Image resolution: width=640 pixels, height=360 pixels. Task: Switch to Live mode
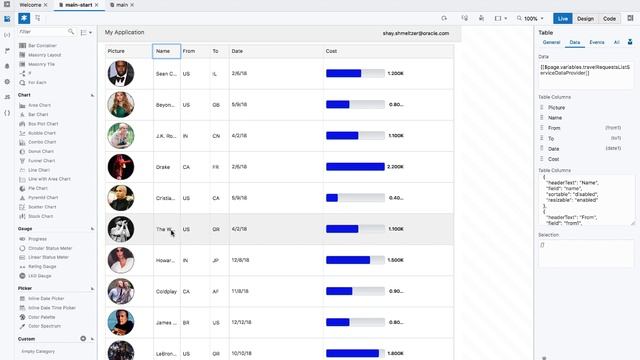(x=562, y=19)
